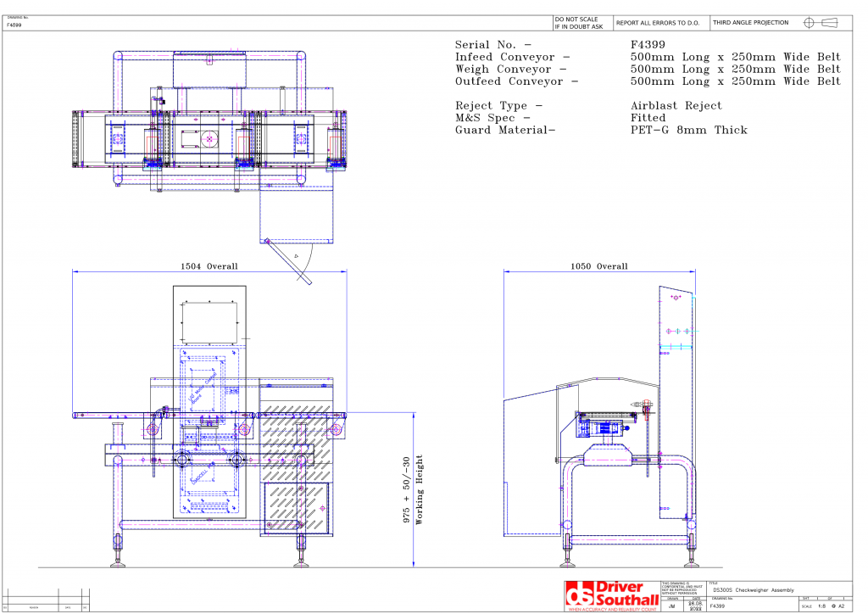The image size is (868, 614).
Task: Click the Driver Southall logo
Action: tap(610, 594)
